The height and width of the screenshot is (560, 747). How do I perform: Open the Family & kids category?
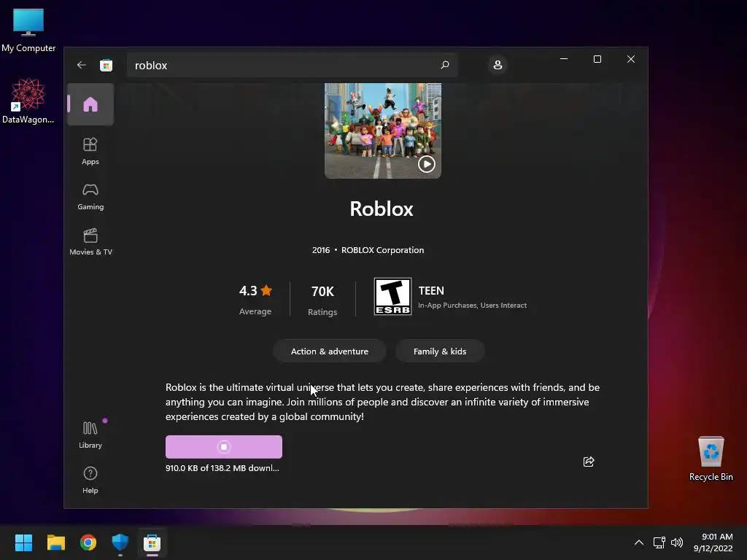[440, 351]
